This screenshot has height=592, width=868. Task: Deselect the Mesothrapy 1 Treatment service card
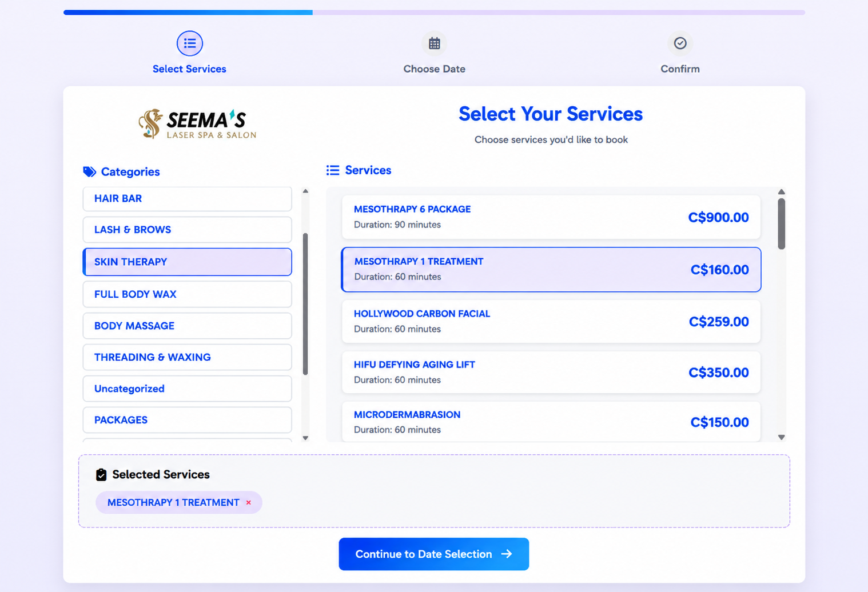(x=551, y=270)
